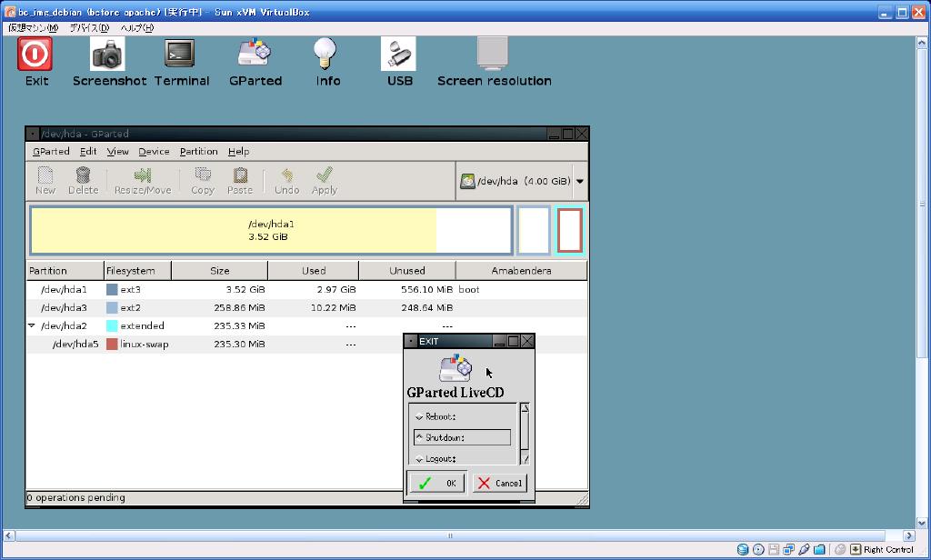Confirm with OK in EXIT dialog
Image resolution: width=931 pixels, height=560 pixels.
coord(437,483)
